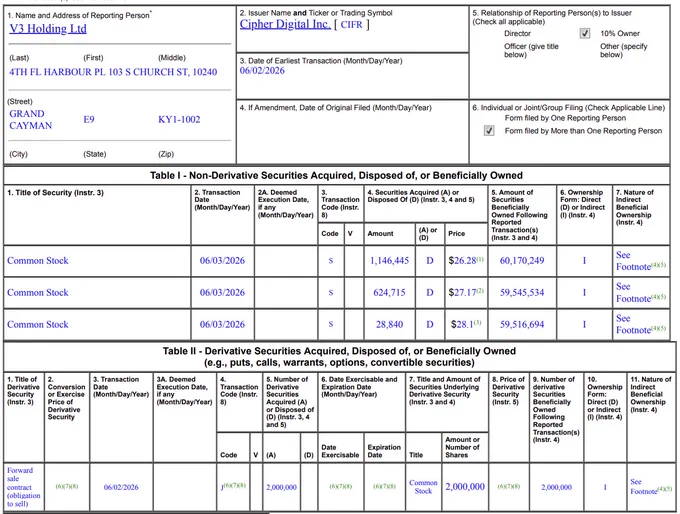Click 2,000,000 under derivative securities beneficially owned
Screen dimensions: 680x514
tap(556, 487)
